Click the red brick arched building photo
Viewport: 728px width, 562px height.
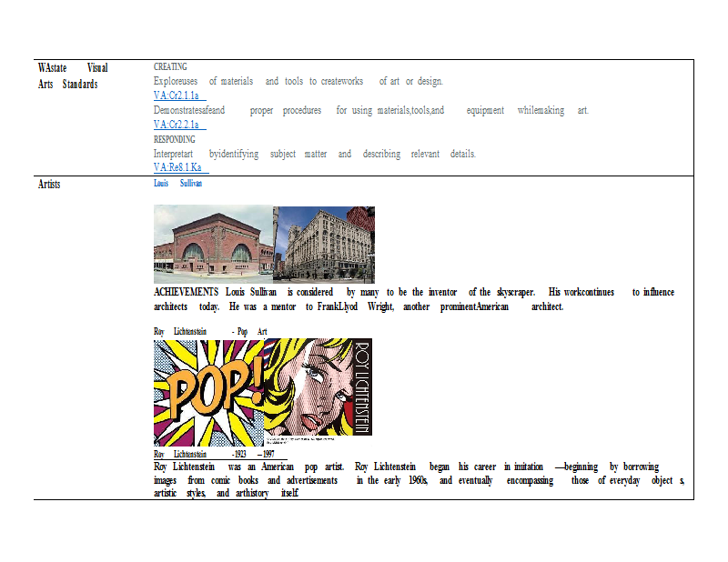click(214, 245)
